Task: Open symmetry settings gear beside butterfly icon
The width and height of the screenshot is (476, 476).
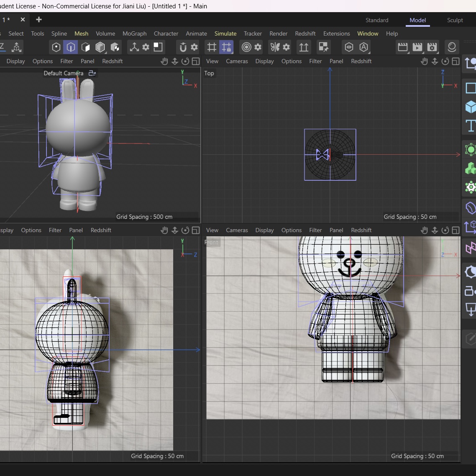Action: pos(287,47)
